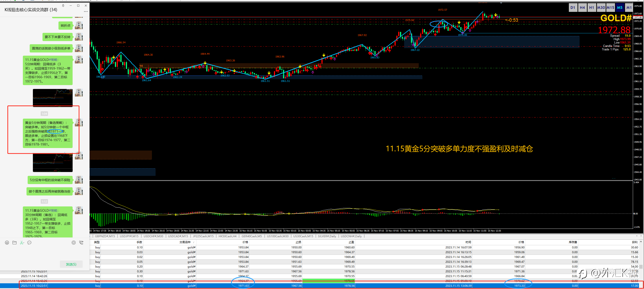The image size is (644, 289).
Task: Switch chart timeframe to M30
Action: pyautogui.click(x=601, y=8)
